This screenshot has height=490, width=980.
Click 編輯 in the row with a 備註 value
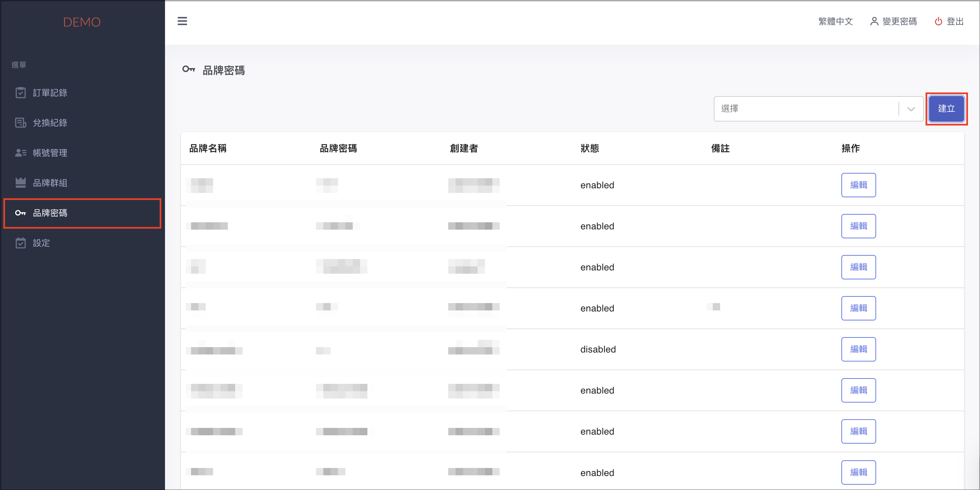[858, 308]
